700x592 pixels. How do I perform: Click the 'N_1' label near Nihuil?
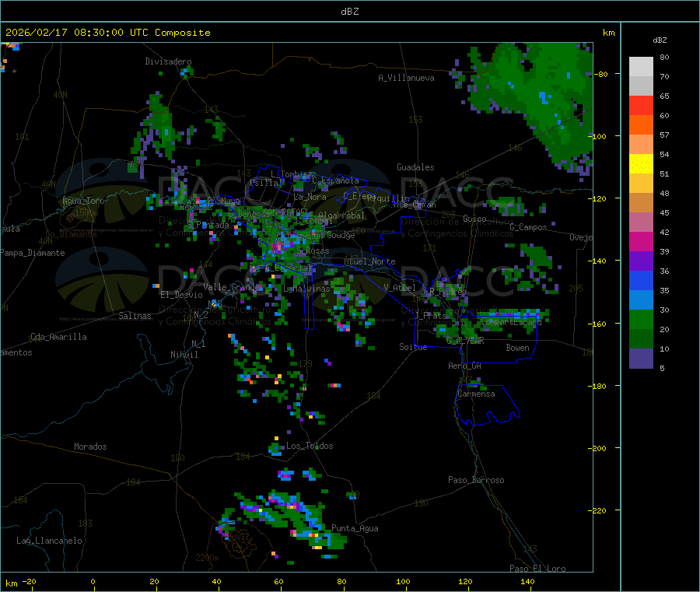pyautogui.click(x=198, y=343)
